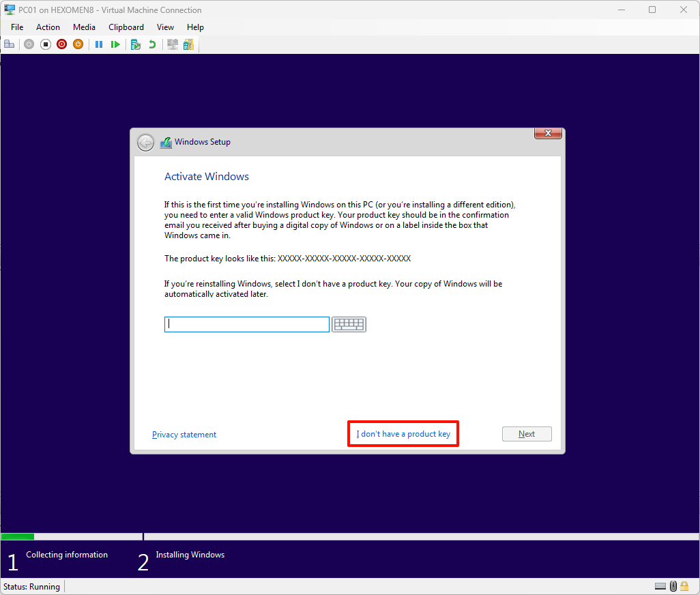Click the Windows Setup icon in the dialog title
Viewport: 700px width, 595px height.
166,143
